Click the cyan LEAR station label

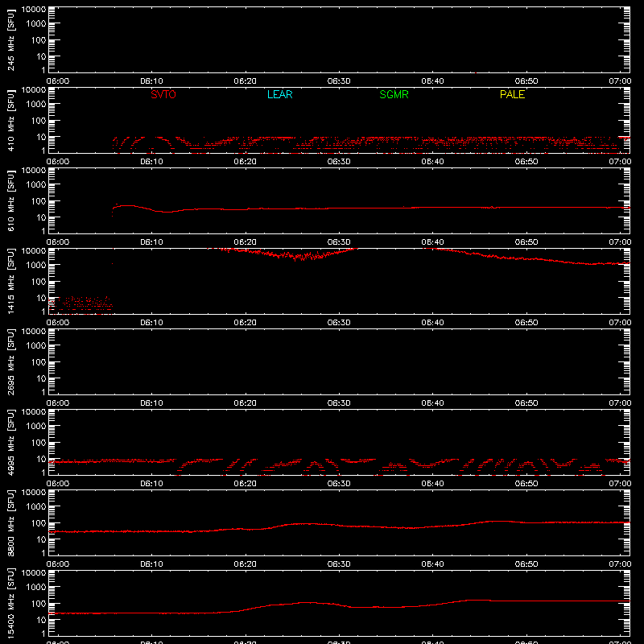[x=279, y=94]
